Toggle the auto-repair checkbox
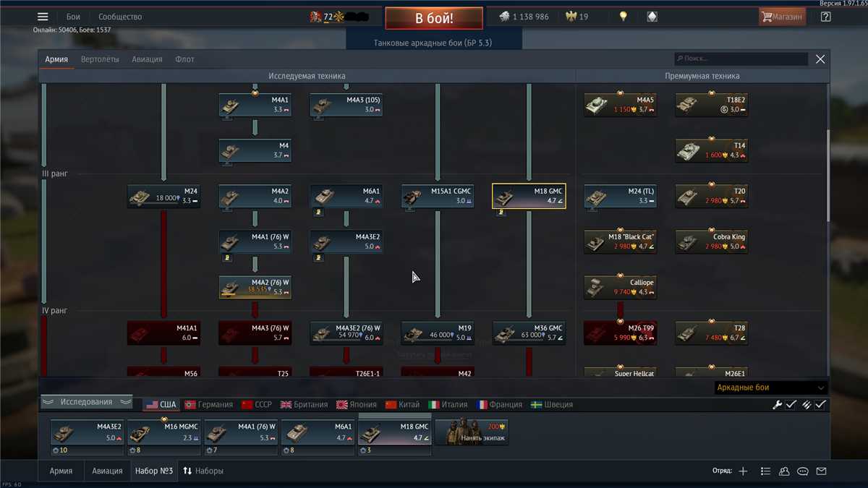This screenshot has height=488, width=868. point(791,405)
